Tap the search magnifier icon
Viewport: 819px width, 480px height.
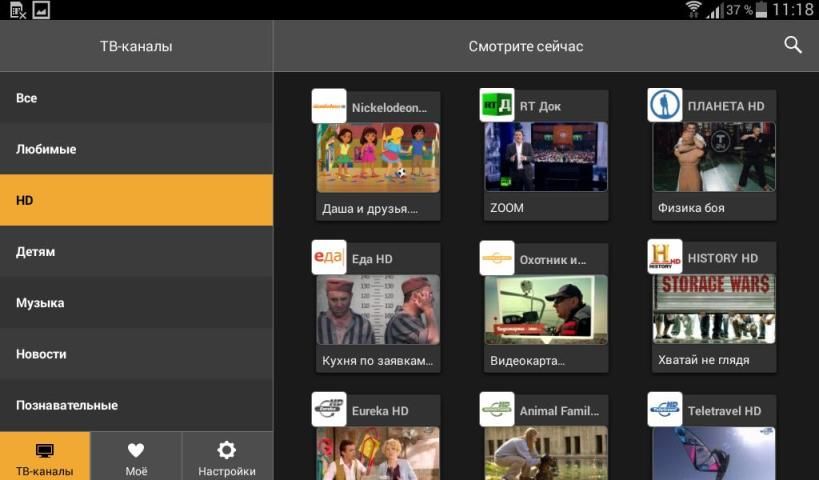pyautogui.click(x=793, y=45)
